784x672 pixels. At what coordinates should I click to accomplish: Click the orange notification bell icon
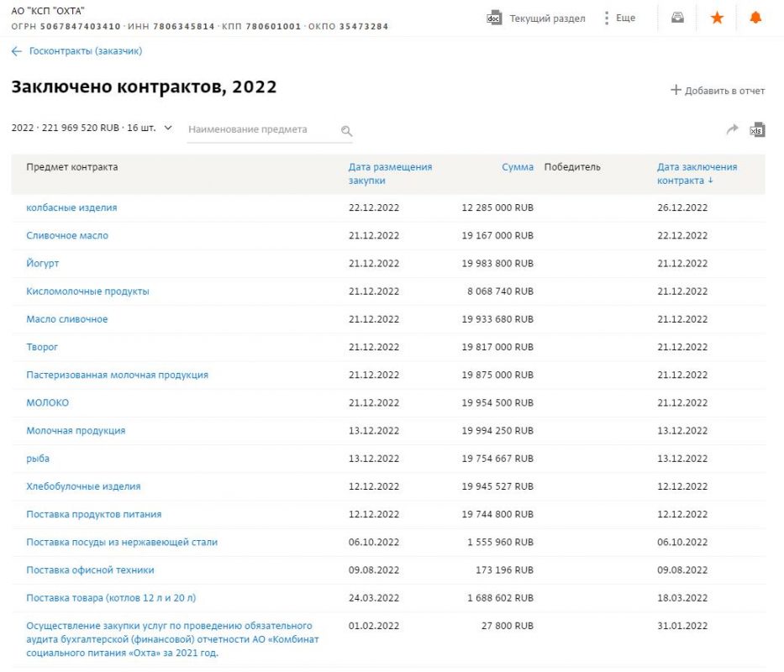[755, 18]
